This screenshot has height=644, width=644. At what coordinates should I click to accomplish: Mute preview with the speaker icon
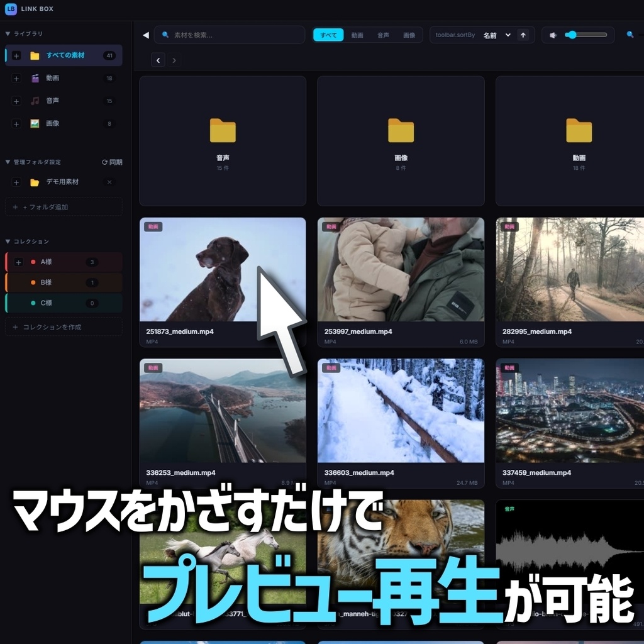(553, 35)
